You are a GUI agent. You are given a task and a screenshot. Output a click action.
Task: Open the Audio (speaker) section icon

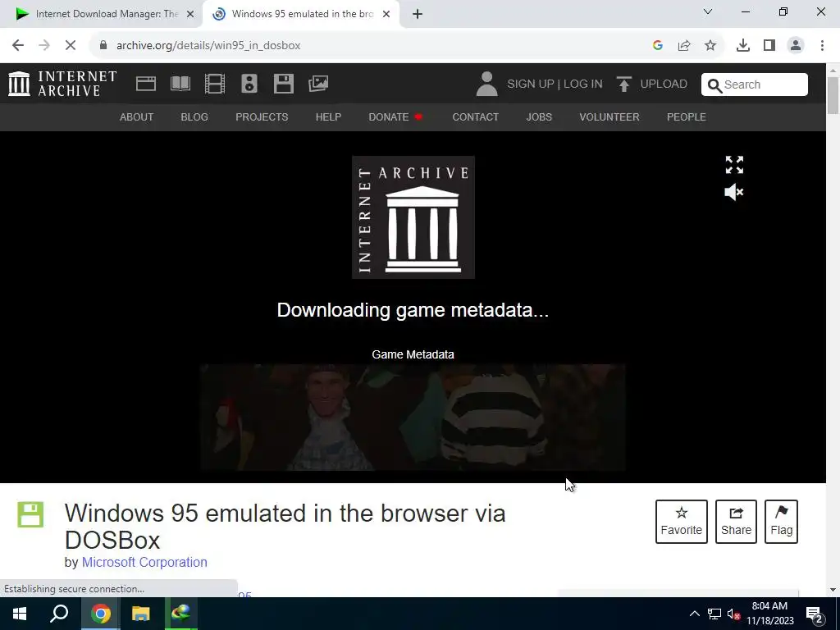click(249, 84)
